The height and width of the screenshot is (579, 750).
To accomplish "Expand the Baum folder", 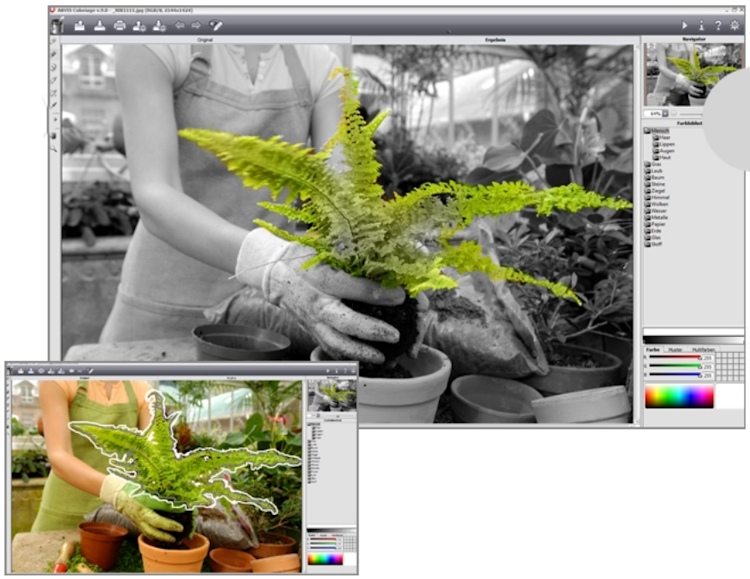I will pos(647,178).
